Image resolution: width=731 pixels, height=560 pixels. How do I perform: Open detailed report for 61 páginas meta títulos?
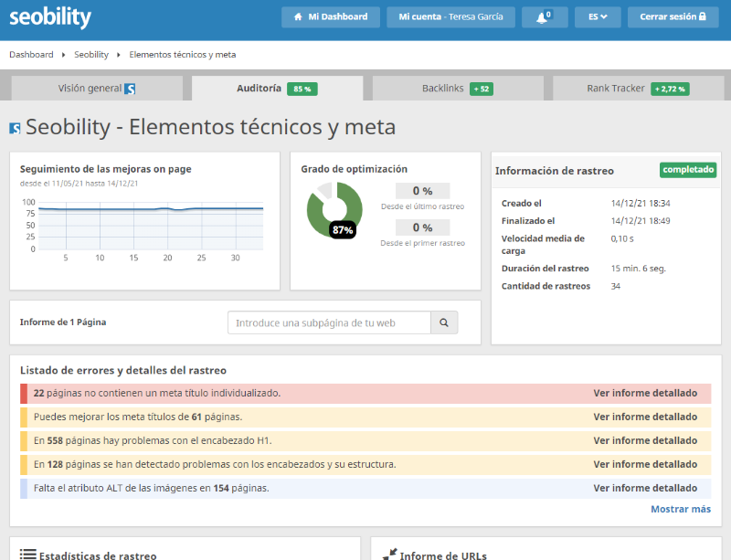click(x=645, y=417)
